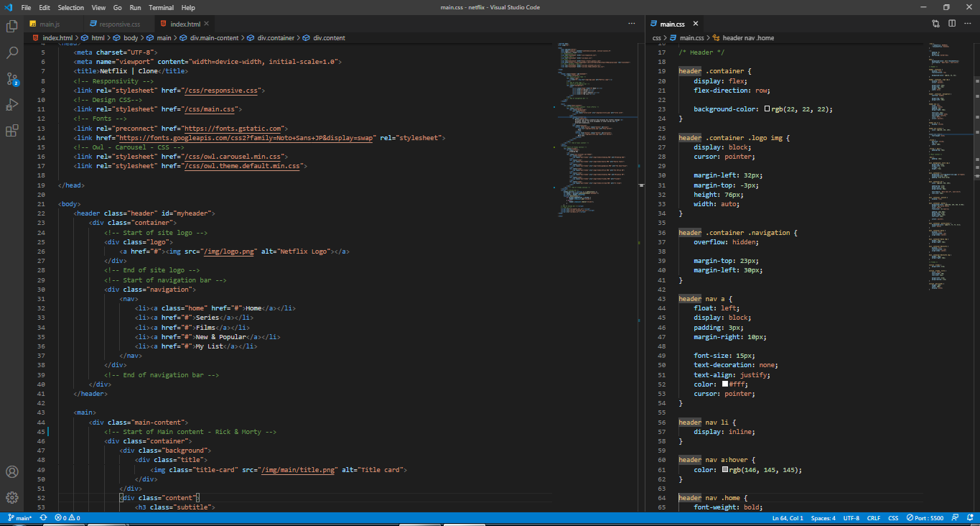Screen dimensions: 980x526
Task: Open the Search view
Action: coord(11,52)
